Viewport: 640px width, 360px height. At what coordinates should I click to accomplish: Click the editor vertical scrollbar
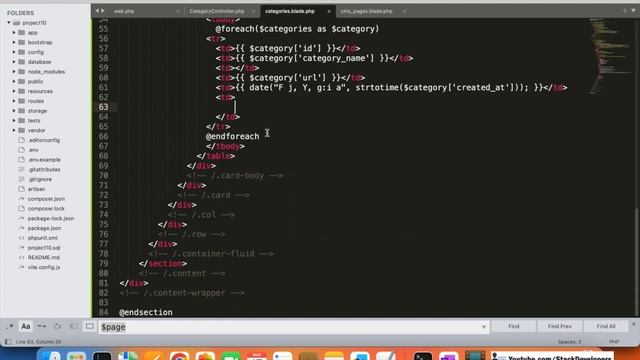click(x=636, y=261)
